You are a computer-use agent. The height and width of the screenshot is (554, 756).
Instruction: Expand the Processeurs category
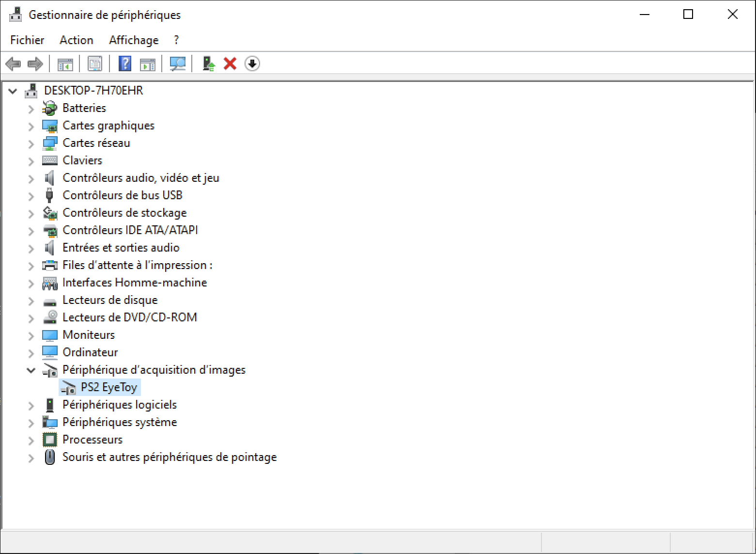coord(31,441)
